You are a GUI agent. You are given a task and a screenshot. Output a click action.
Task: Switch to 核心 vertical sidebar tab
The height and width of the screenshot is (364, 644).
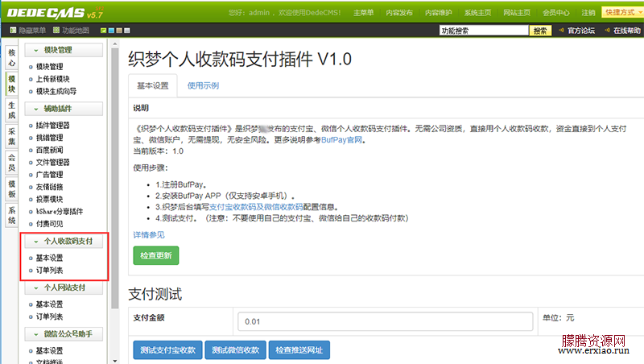tap(12, 57)
